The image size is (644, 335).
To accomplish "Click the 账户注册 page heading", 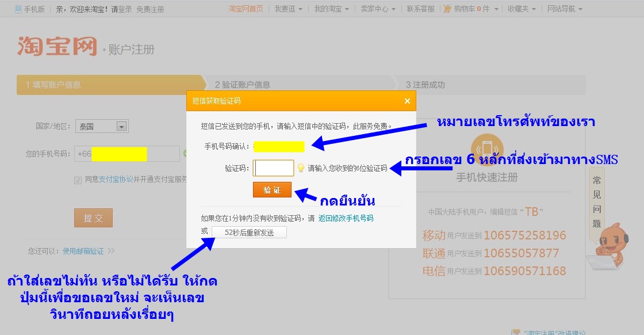I will pos(132,50).
